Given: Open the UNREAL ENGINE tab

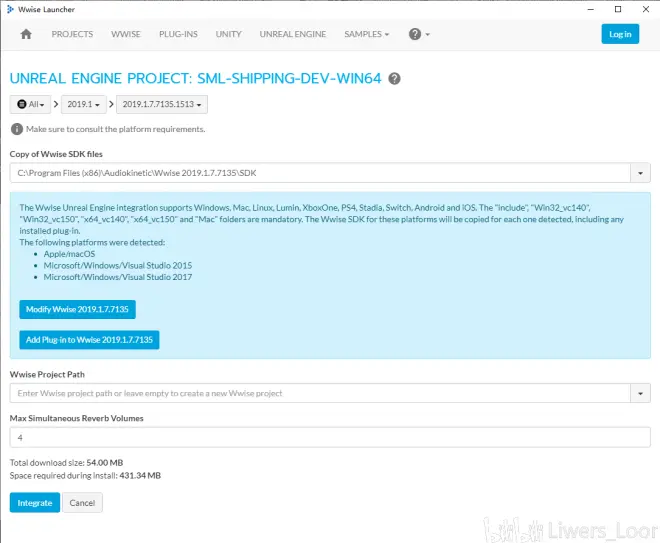Looking at the screenshot, I should click(293, 34).
